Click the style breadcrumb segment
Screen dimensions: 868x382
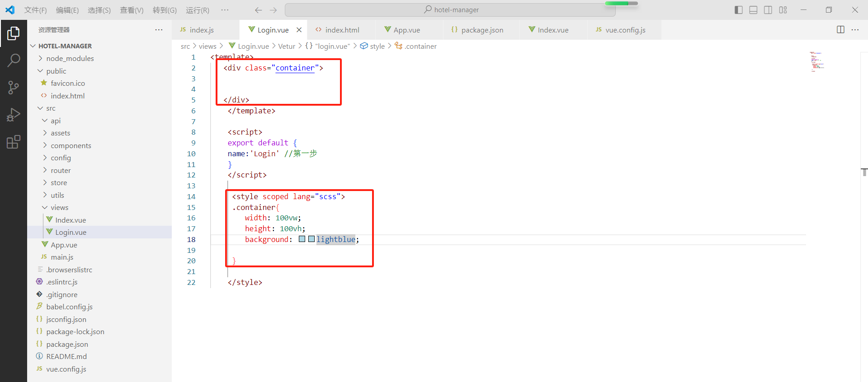[373, 46]
